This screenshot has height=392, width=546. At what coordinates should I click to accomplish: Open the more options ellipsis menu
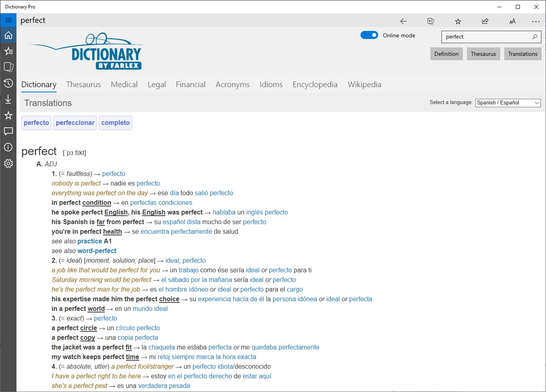tap(535, 21)
